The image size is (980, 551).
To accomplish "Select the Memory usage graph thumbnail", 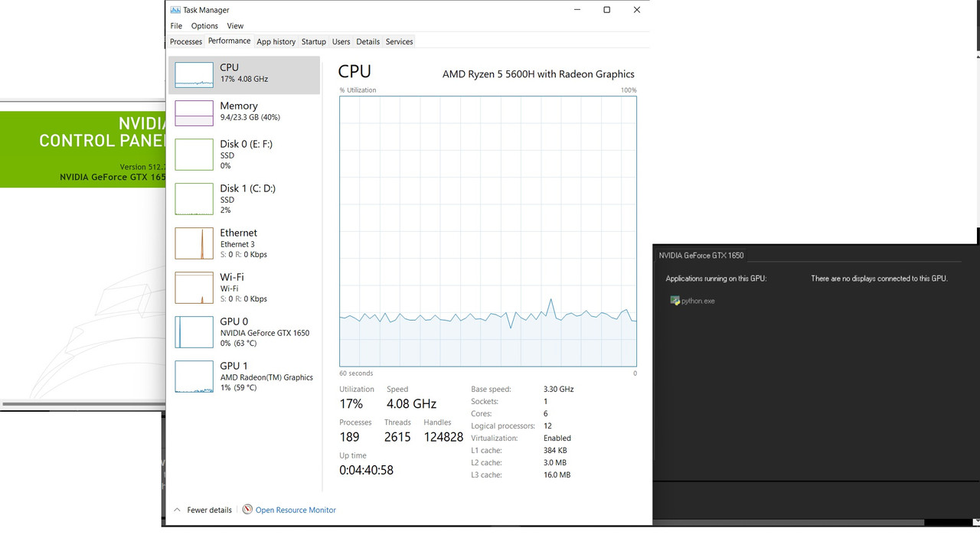I will click(x=194, y=112).
